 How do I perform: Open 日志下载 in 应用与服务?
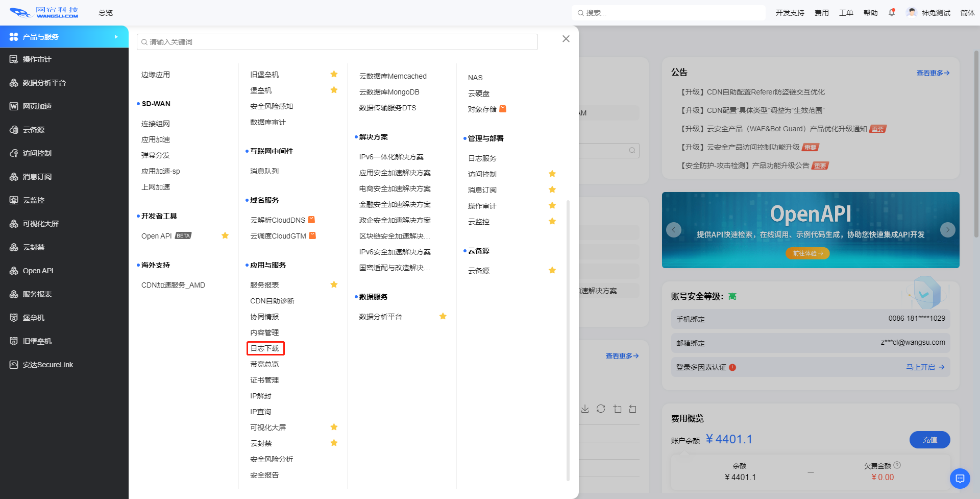click(265, 348)
